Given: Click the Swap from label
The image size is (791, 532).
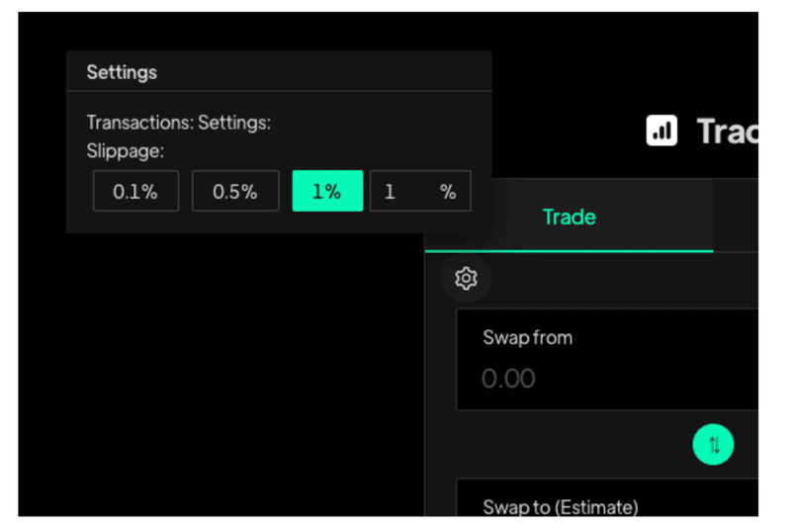Looking at the screenshot, I should pos(528,337).
